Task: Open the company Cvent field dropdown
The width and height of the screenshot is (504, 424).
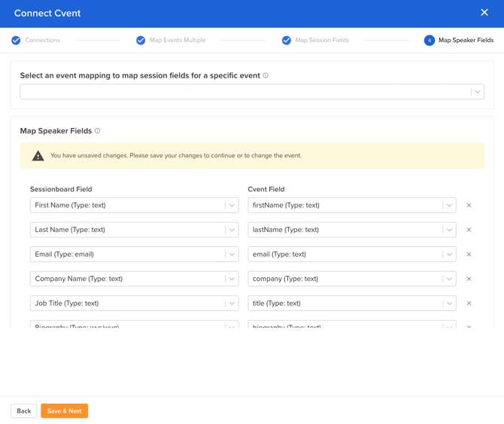Action: coord(352,279)
